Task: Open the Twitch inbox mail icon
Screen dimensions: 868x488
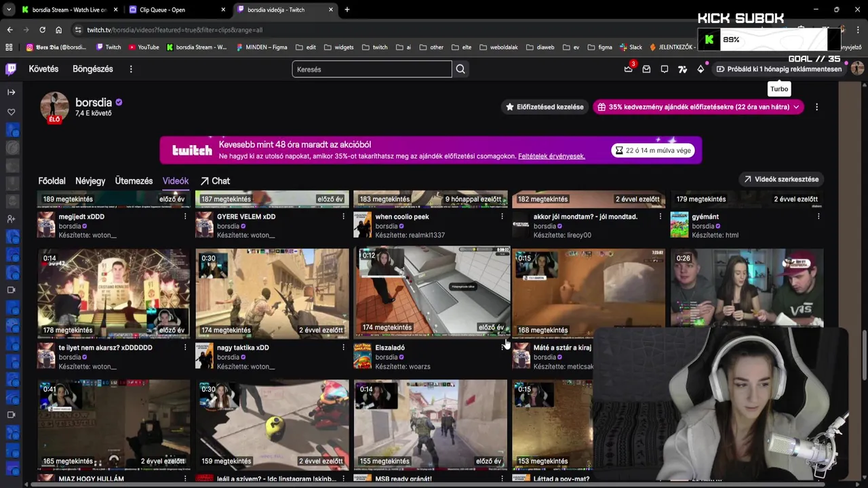Action: 646,69
